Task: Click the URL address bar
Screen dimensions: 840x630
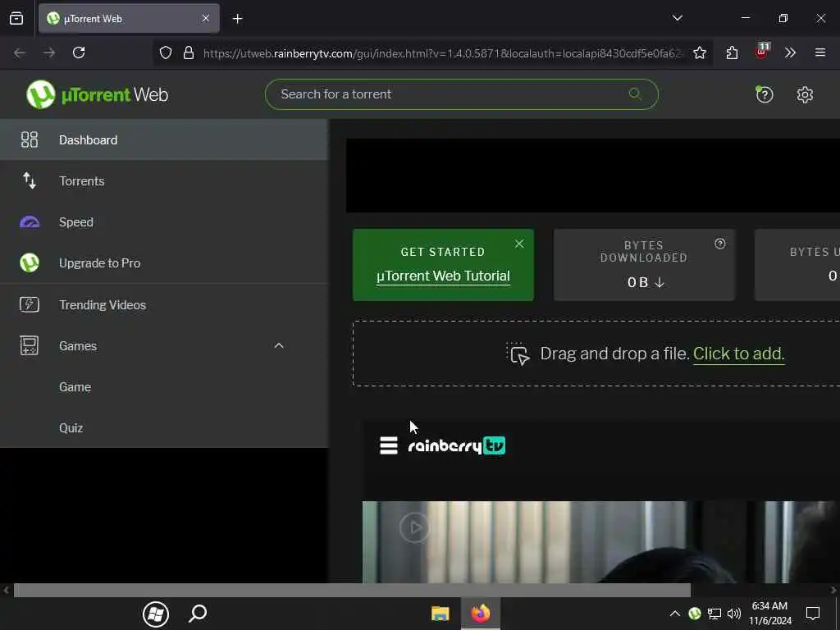Action: click(x=442, y=53)
